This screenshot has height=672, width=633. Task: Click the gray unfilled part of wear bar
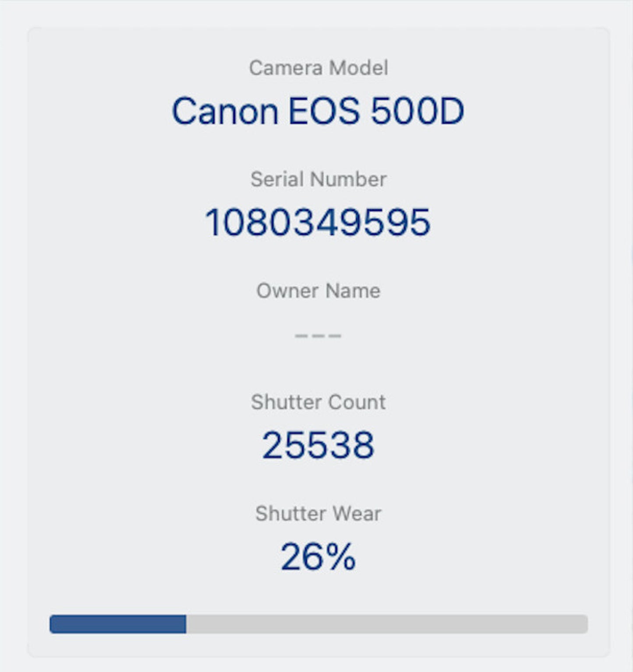coord(385,624)
